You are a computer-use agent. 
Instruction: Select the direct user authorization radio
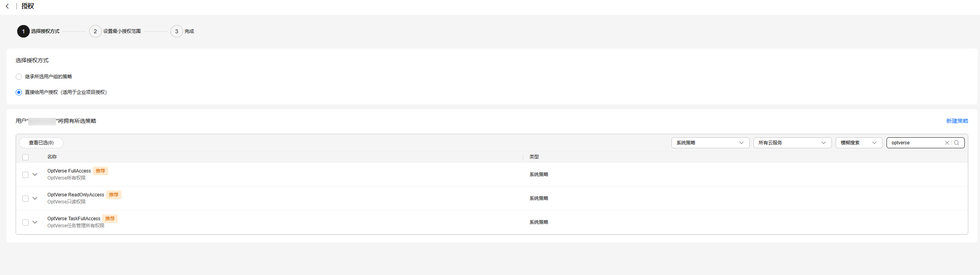pos(19,92)
